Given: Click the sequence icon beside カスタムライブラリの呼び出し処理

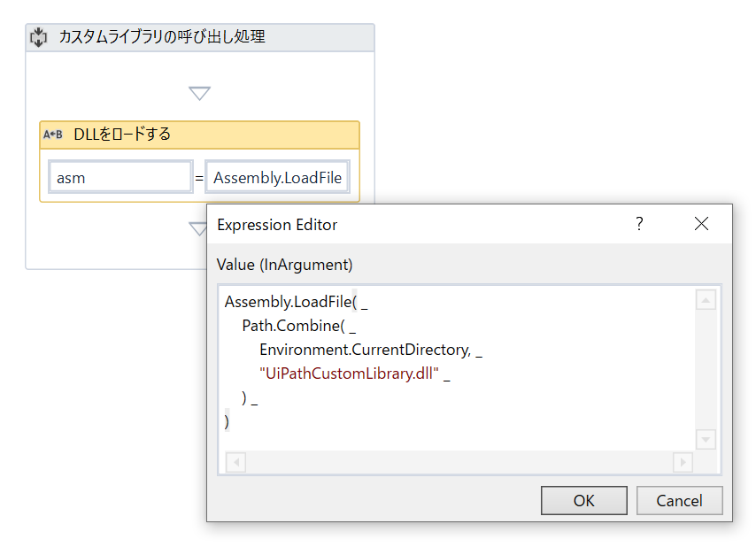Looking at the screenshot, I should [39, 37].
